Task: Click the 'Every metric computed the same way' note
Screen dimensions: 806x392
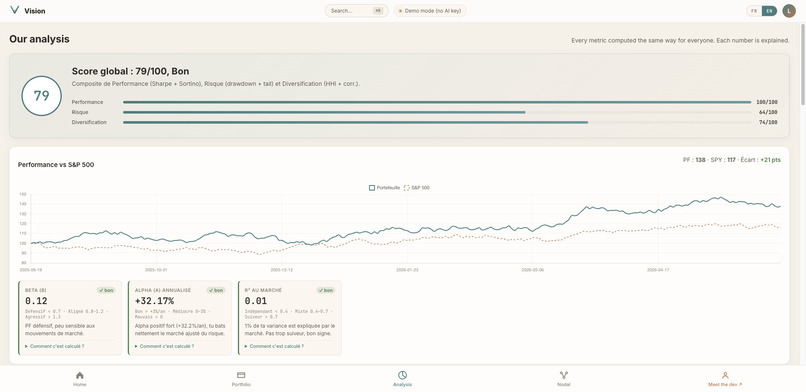Action: (681, 40)
